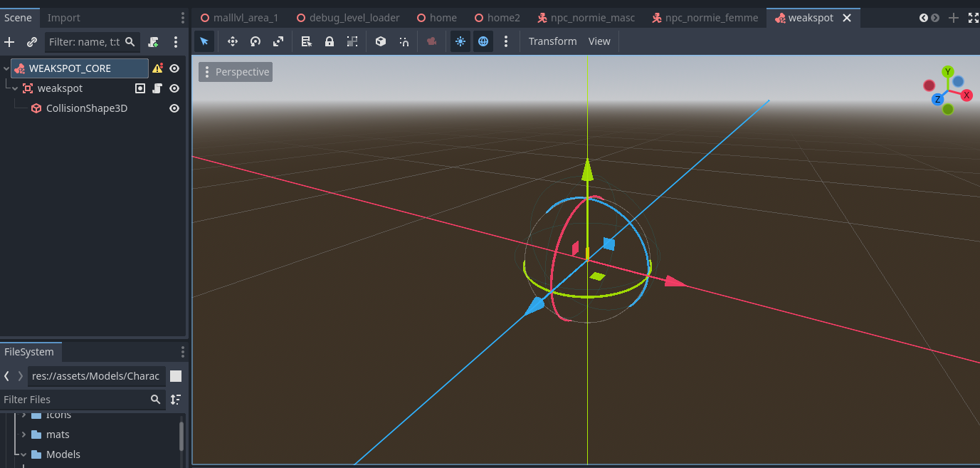Screen dimensions: 980x468
Task: Click the res://assets/Models path field
Action: (97, 376)
